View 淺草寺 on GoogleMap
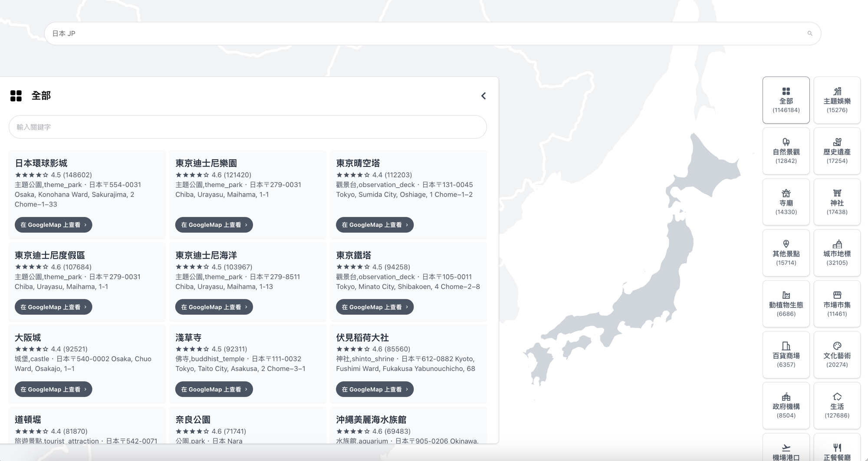 point(214,389)
